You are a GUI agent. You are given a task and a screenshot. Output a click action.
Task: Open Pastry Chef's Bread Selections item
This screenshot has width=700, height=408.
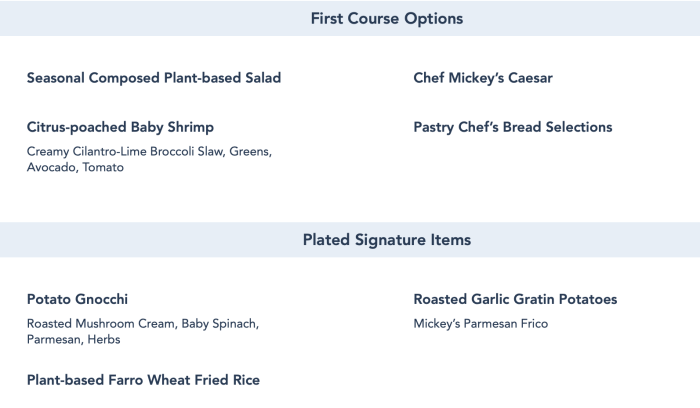512,128
